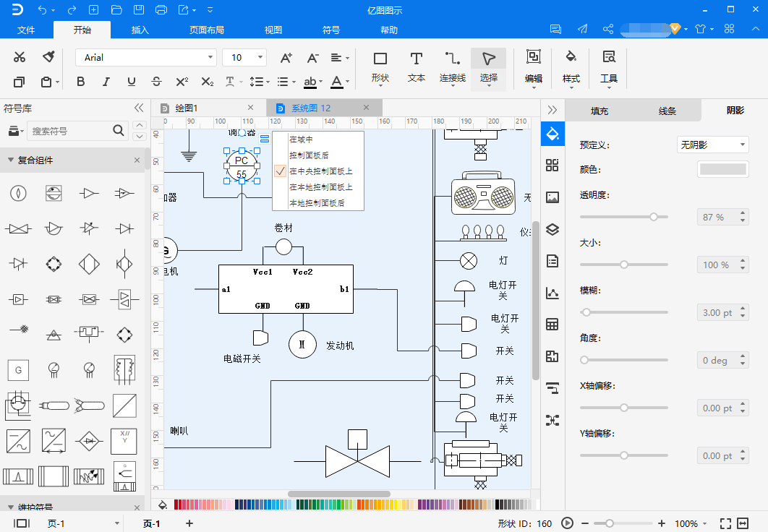768x532 pixels.
Task: Toggle bold text formatting
Action: (82, 82)
